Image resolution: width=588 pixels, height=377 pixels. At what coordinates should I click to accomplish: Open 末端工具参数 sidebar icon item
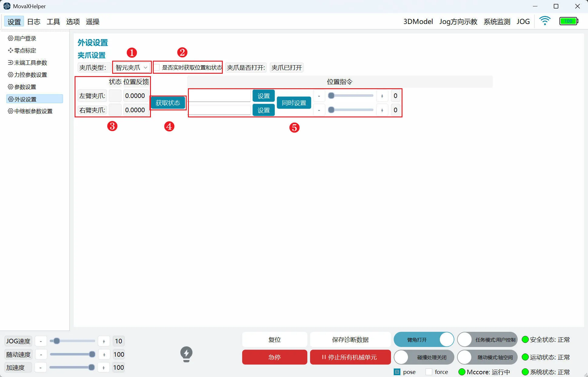[10, 63]
